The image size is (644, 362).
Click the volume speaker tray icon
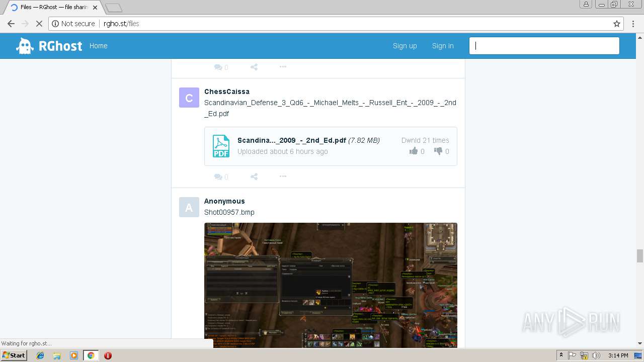[x=597, y=355]
